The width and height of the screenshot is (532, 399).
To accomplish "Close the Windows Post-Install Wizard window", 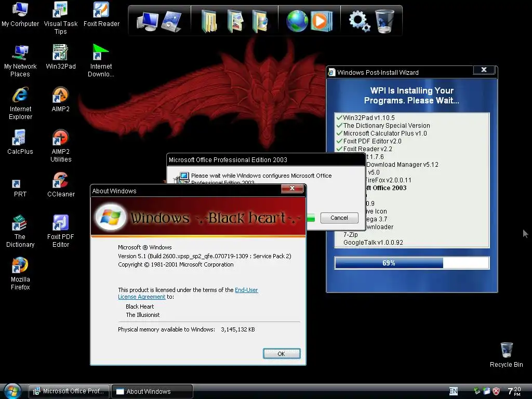I will [484, 70].
